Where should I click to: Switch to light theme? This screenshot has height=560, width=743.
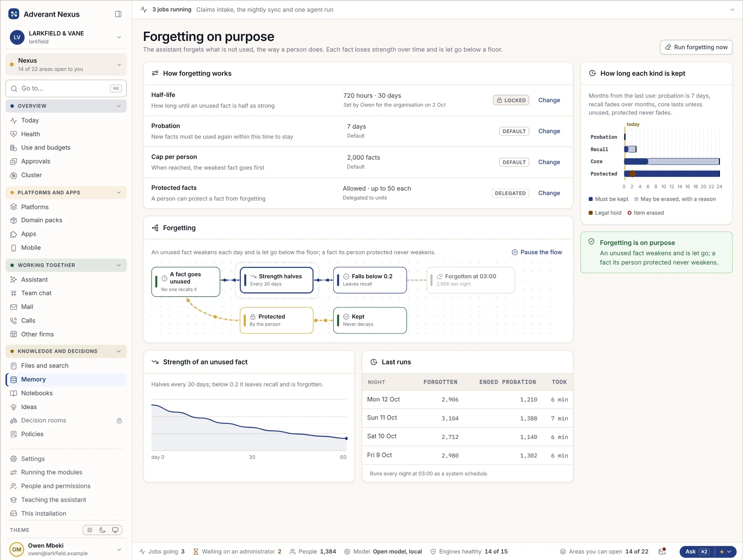click(x=90, y=530)
